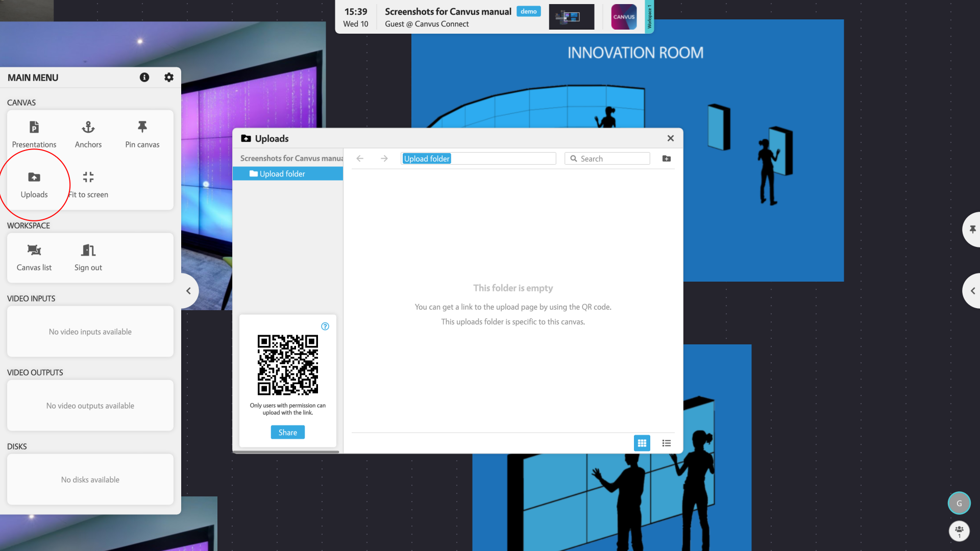
Task: Click the Share button under the QR code
Action: pos(287,432)
